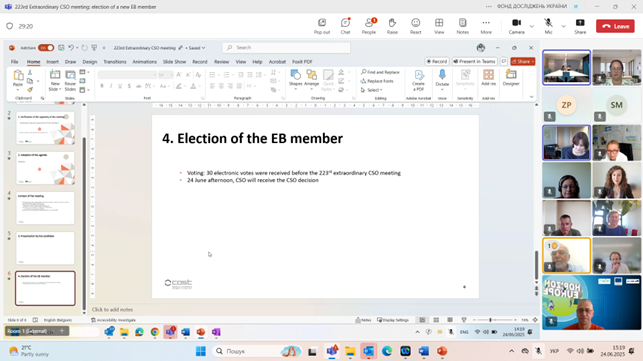Start slide show from status bar
This screenshot has height=361, width=643.
coord(464,320)
